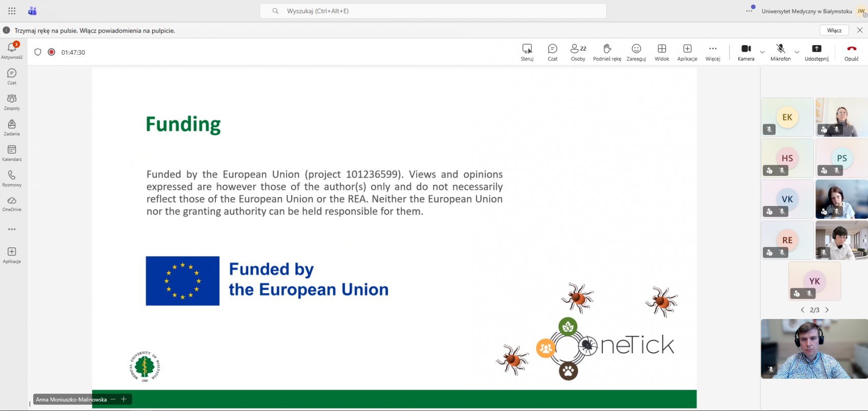Click the Wyszukaj search field

coord(433,11)
